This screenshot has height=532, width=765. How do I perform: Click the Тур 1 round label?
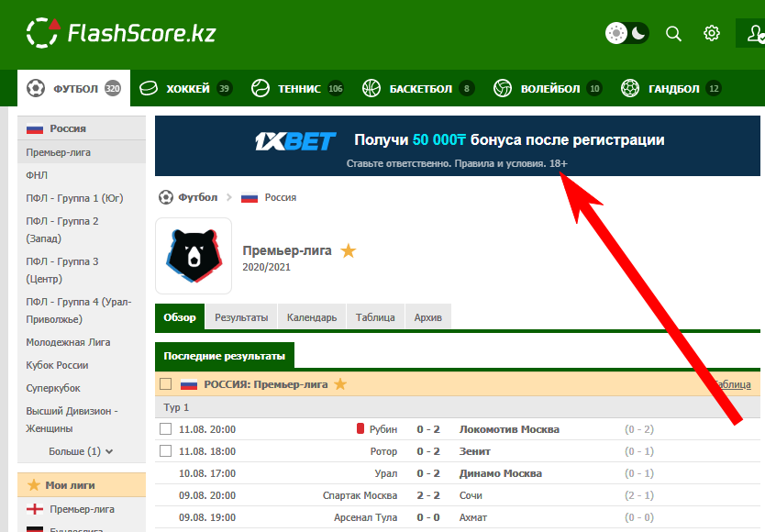pos(176,407)
